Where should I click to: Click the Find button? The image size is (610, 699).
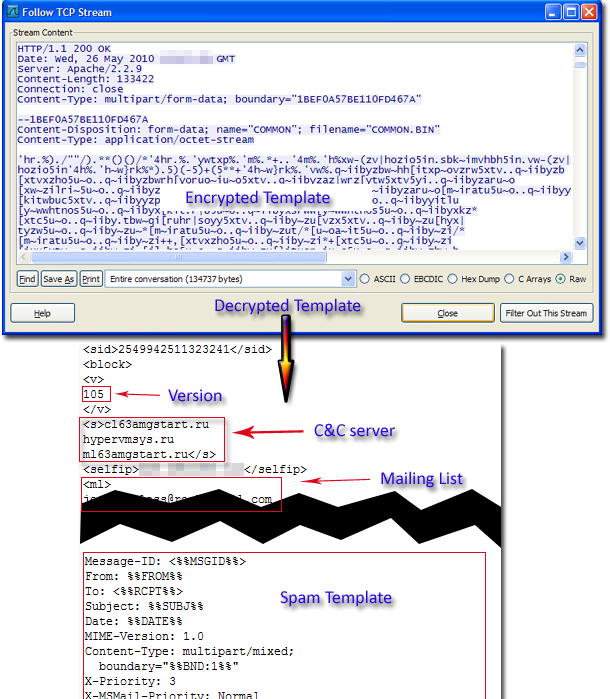pyautogui.click(x=27, y=279)
